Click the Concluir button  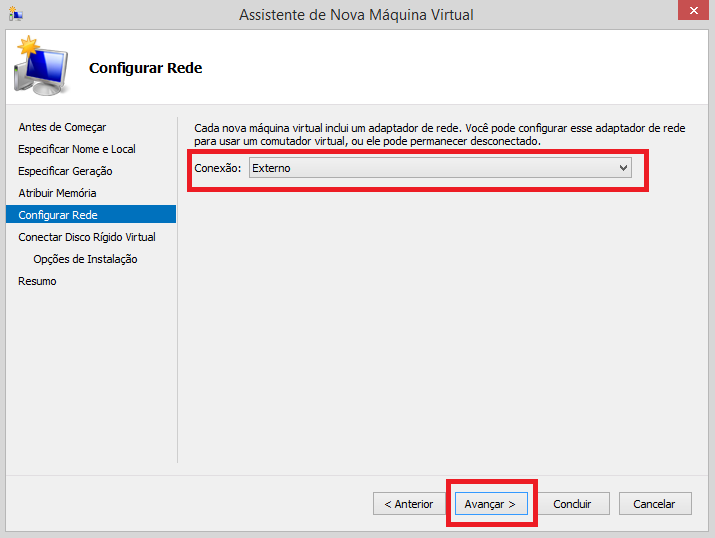coord(573,504)
